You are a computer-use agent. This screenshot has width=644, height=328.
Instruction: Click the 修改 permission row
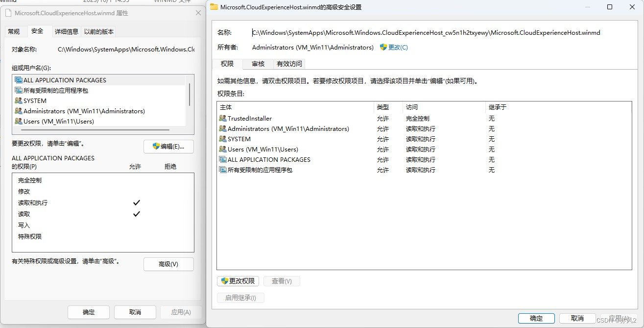click(x=103, y=191)
